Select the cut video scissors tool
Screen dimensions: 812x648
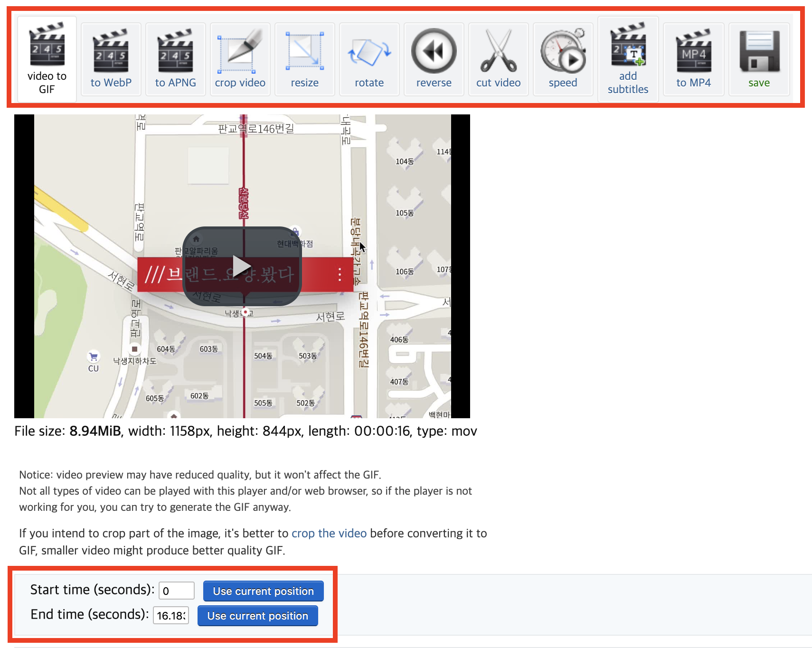pyautogui.click(x=499, y=59)
